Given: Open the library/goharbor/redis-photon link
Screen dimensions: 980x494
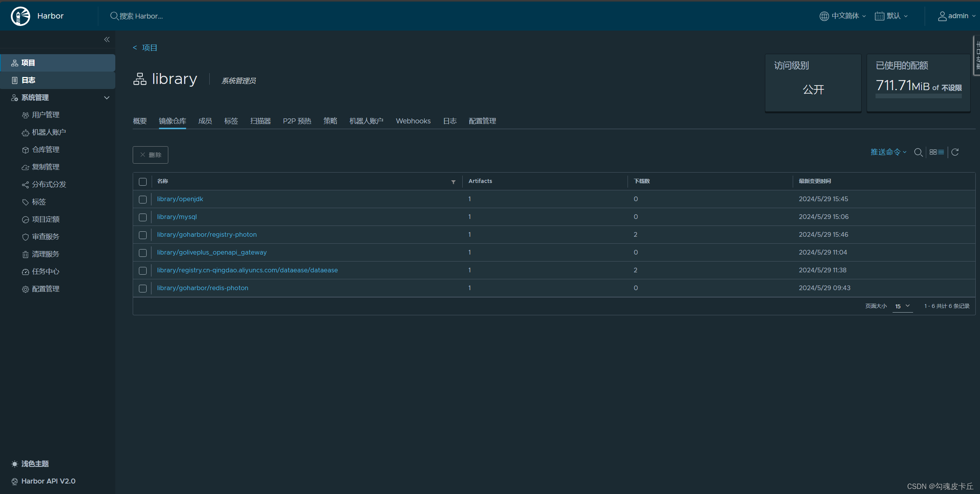Looking at the screenshot, I should (202, 288).
